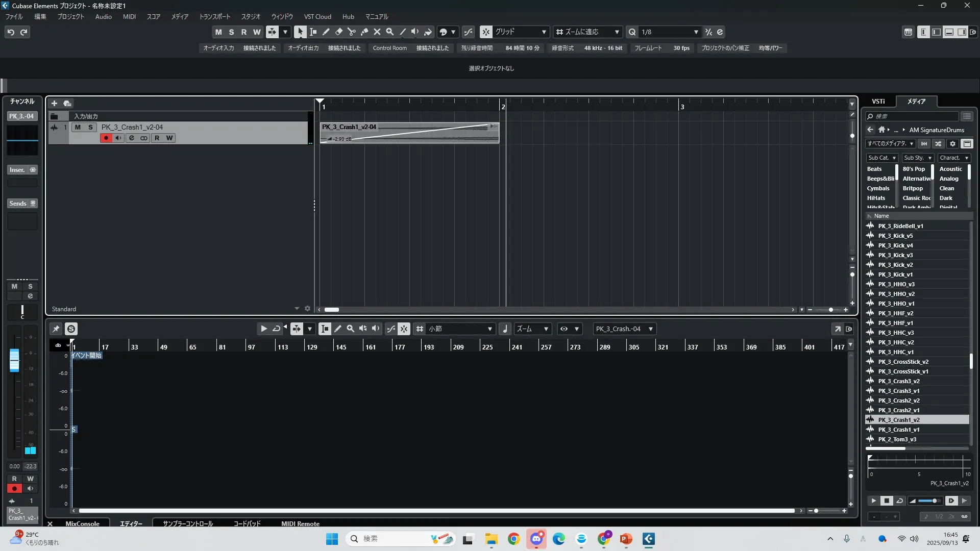The height and width of the screenshot is (551, 980).
Task: Click the Range Selection tool
Action: coord(313,32)
